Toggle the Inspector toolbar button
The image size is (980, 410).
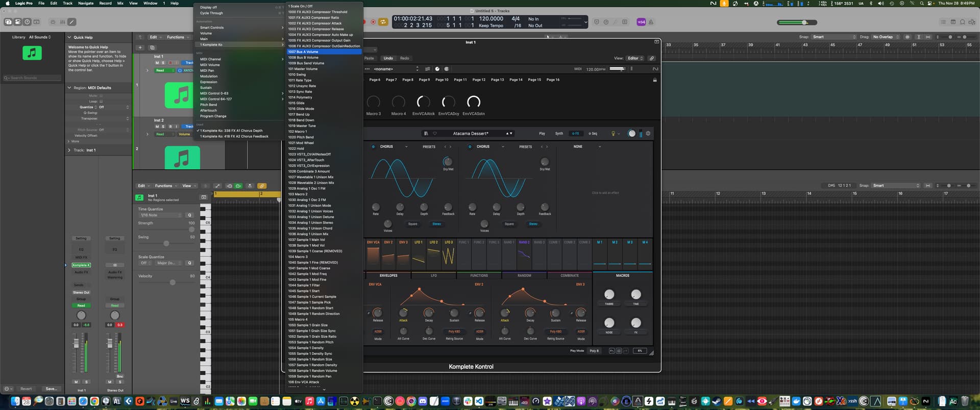tap(18, 22)
